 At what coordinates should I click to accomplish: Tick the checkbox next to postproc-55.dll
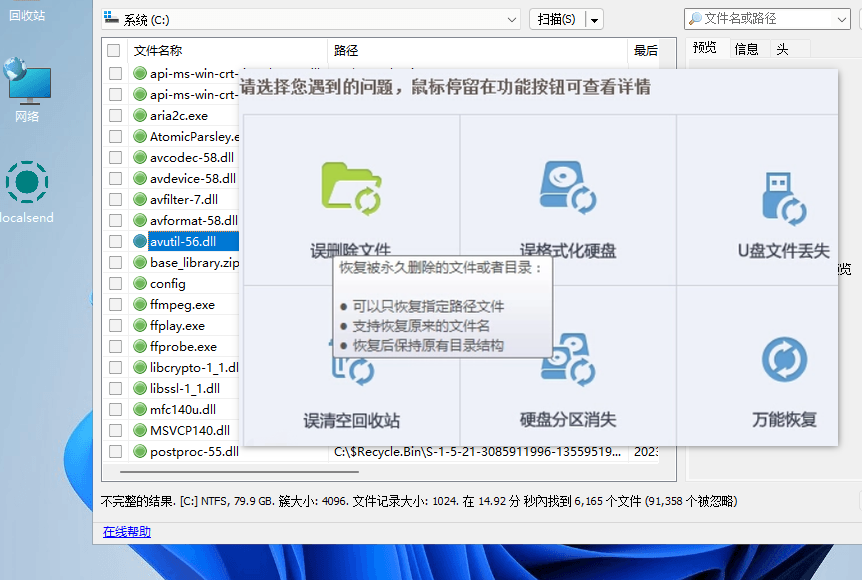(x=114, y=451)
